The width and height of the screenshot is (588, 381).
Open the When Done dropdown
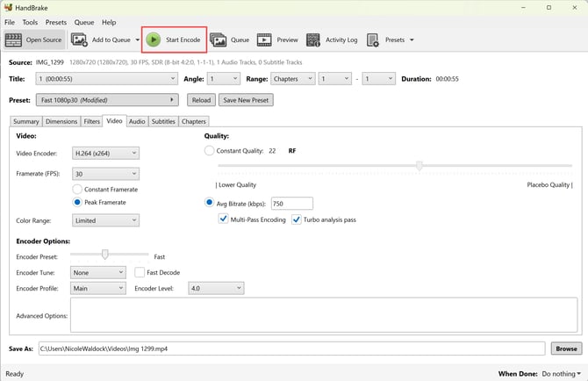pos(562,374)
